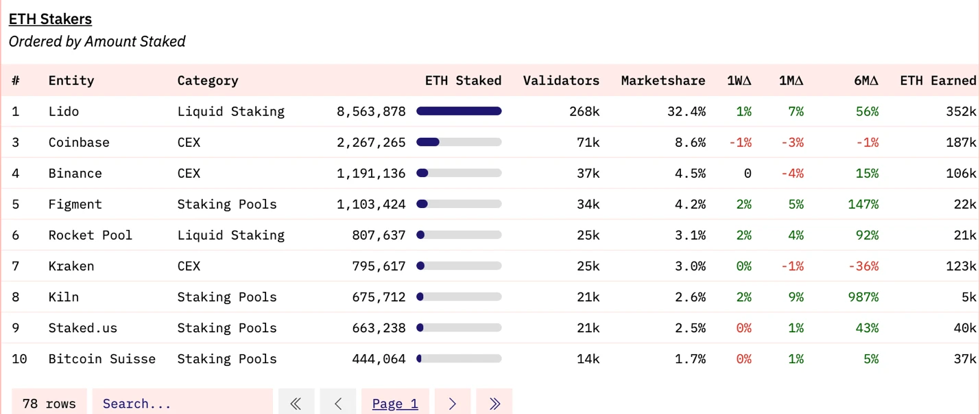Sort by ETH Earned column header
Image resolution: width=980 pixels, height=414 pixels.
point(937,80)
